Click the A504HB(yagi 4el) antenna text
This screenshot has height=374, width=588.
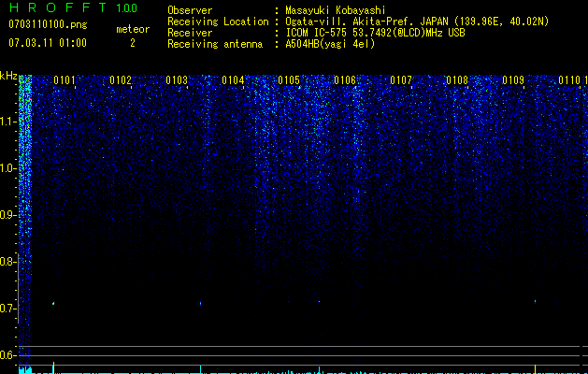(x=330, y=44)
